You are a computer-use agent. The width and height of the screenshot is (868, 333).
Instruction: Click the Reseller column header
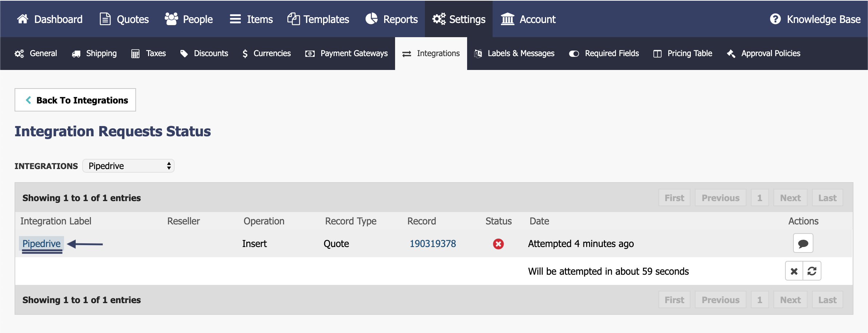click(183, 221)
